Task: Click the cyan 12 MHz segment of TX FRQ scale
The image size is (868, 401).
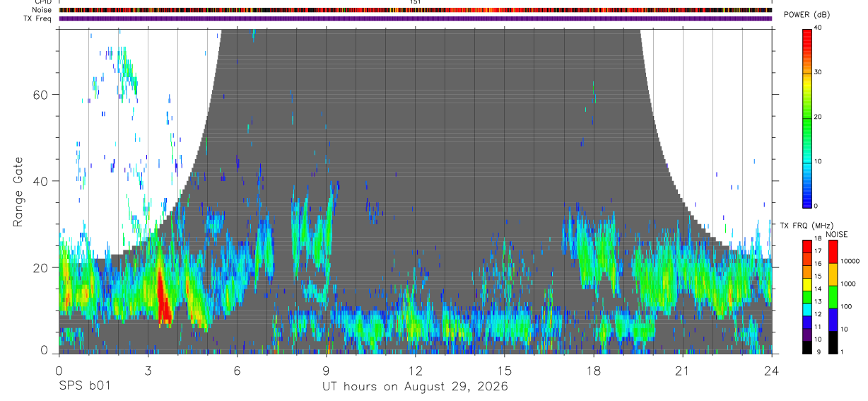Action: (808, 309)
